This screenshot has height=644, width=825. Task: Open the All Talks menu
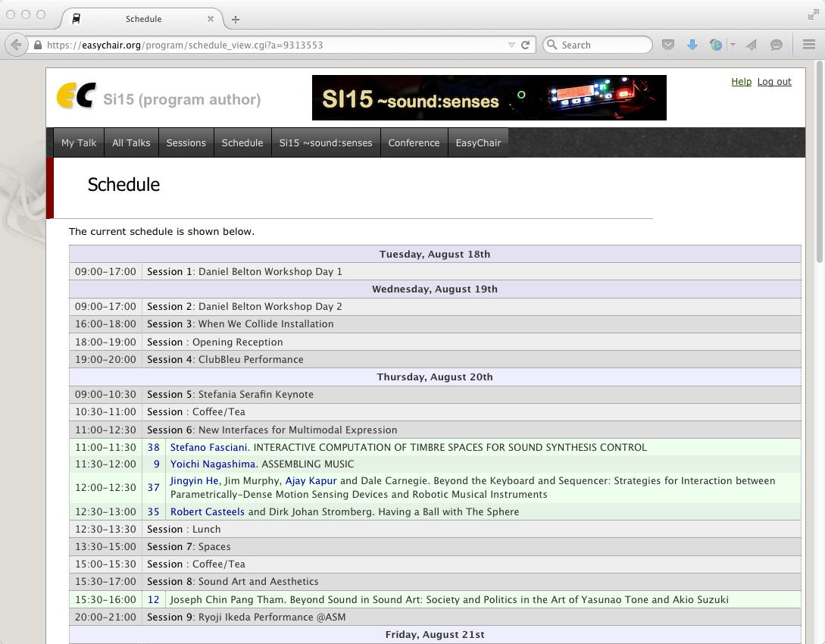[x=131, y=142]
